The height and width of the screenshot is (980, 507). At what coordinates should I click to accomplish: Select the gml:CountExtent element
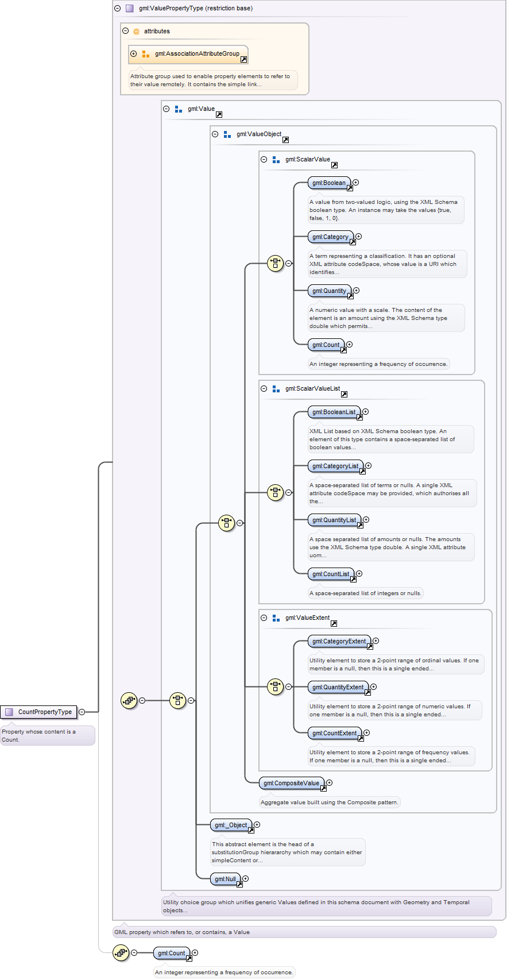click(x=335, y=733)
